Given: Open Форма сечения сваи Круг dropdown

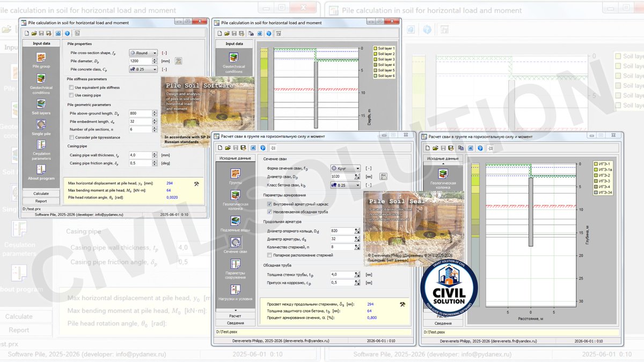Looking at the screenshot, I should (x=345, y=168).
